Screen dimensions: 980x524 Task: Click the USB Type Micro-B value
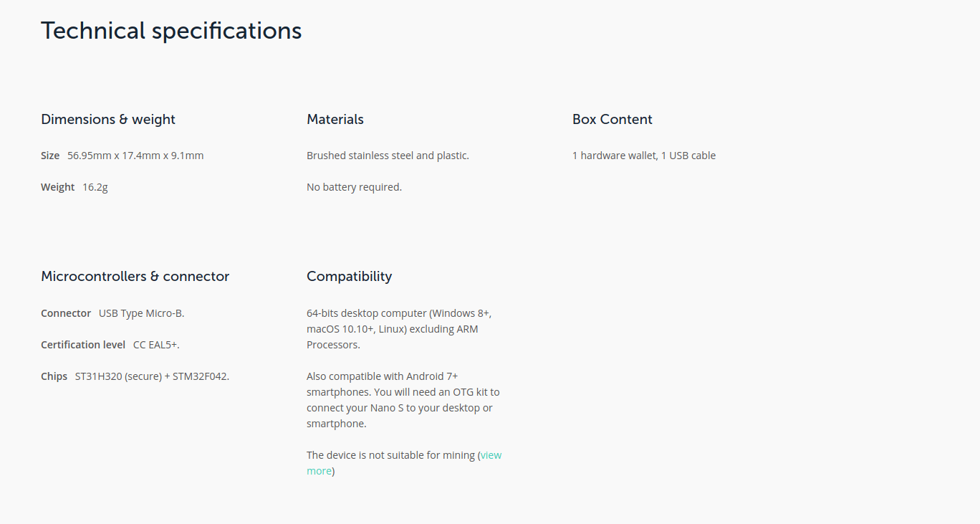point(142,313)
